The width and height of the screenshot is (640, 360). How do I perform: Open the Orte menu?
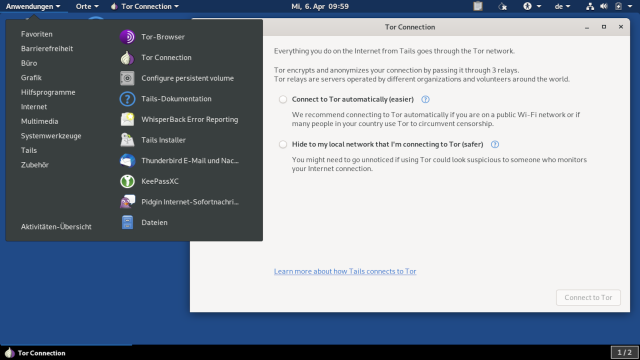pos(87,6)
